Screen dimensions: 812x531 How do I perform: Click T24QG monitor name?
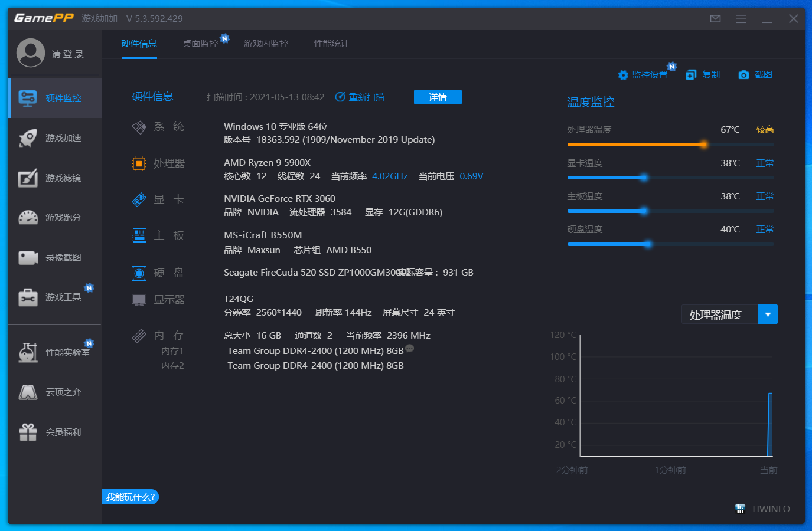pos(239,299)
